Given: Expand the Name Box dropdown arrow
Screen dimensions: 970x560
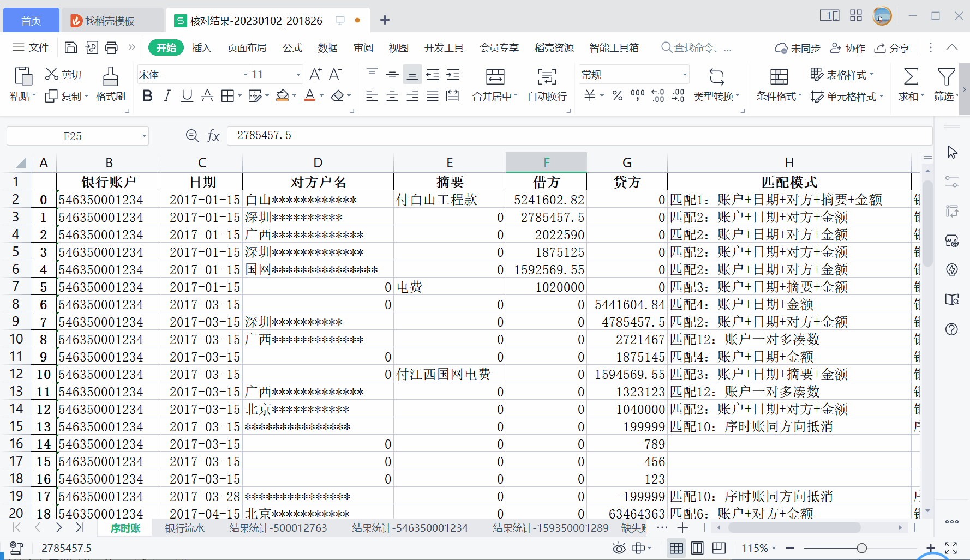Looking at the screenshot, I should click(x=144, y=136).
